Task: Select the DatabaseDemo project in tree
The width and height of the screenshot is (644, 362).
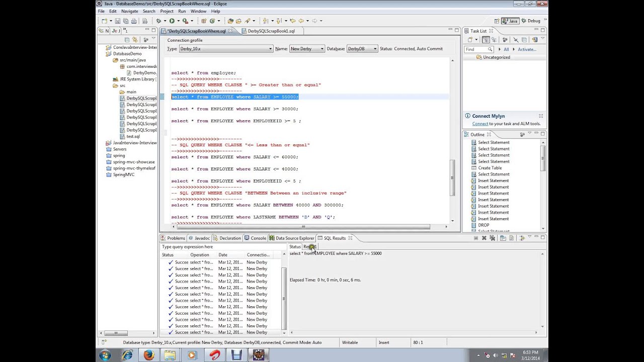Action: pyautogui.click(x=127, y=54)
